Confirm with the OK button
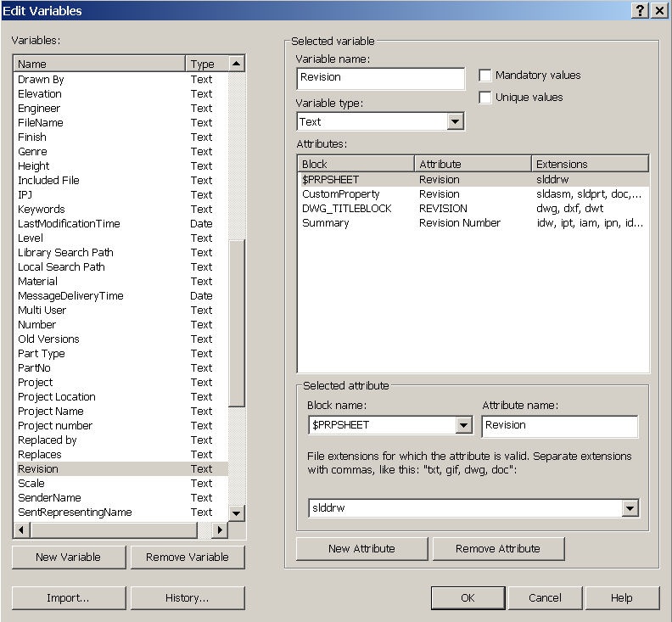The width and height of the screenshot is (672, 622). tap(468, 597)
